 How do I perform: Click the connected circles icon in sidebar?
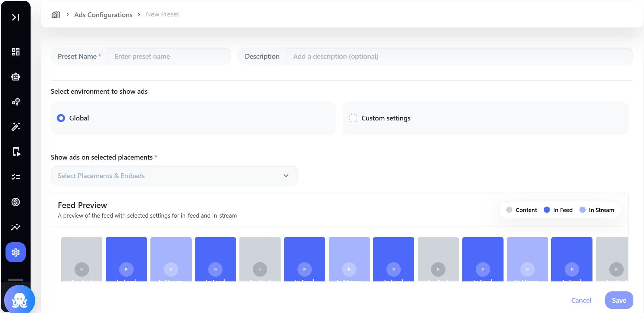click(x=15, y=102)
